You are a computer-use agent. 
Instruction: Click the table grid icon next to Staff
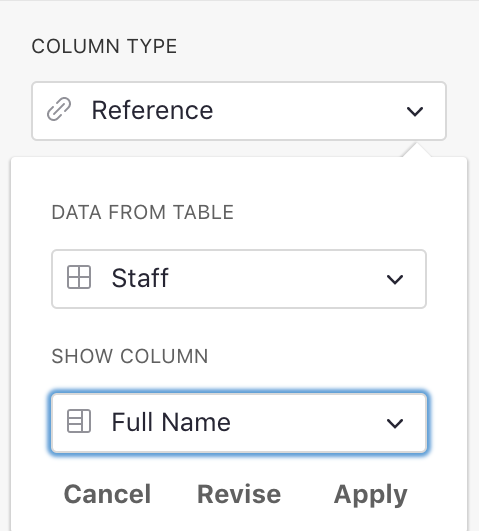pyautogui.click(x=79, y=277)
